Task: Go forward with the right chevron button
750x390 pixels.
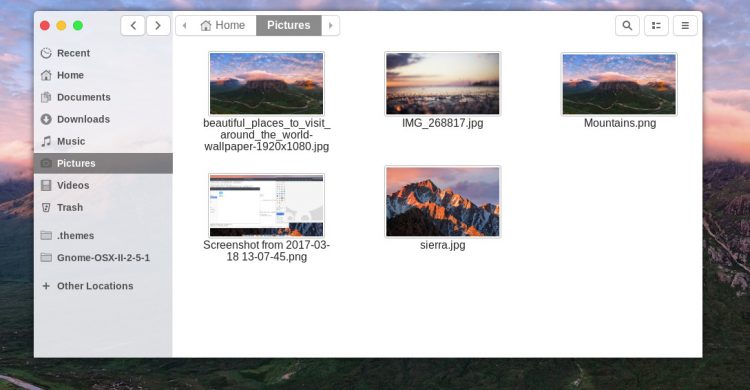Action: tap(158, 25)
